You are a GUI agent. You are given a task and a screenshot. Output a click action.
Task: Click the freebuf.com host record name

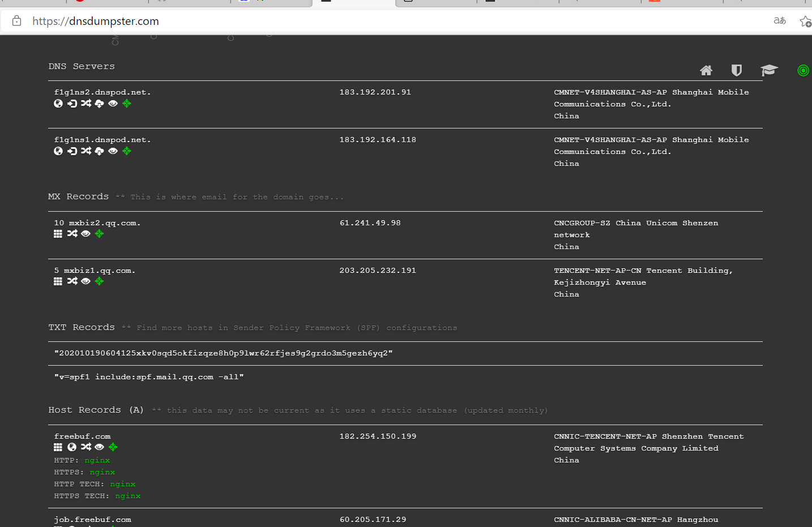[x=83, y=436]
